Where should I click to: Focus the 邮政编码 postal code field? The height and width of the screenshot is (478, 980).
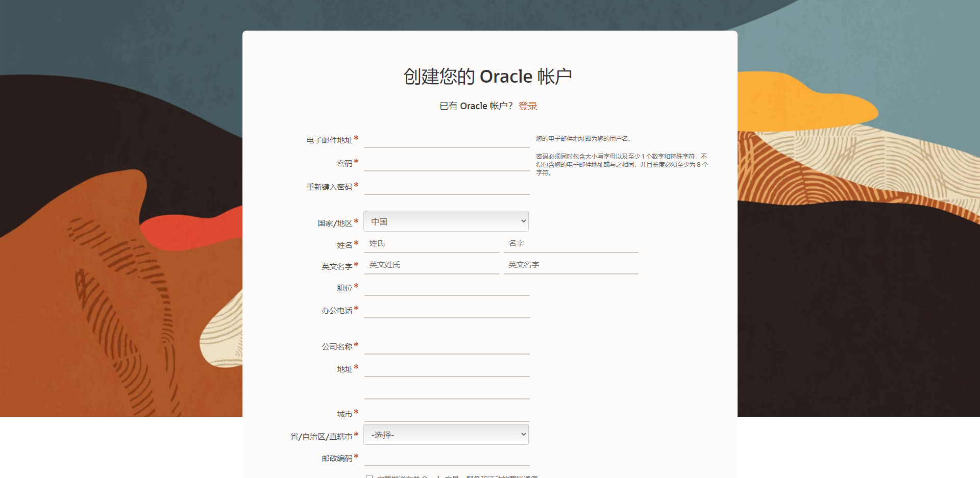click(x=447, y=458)
